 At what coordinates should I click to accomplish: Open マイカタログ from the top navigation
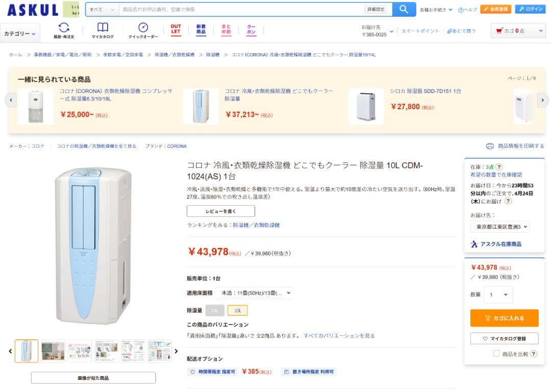[103, 28]
